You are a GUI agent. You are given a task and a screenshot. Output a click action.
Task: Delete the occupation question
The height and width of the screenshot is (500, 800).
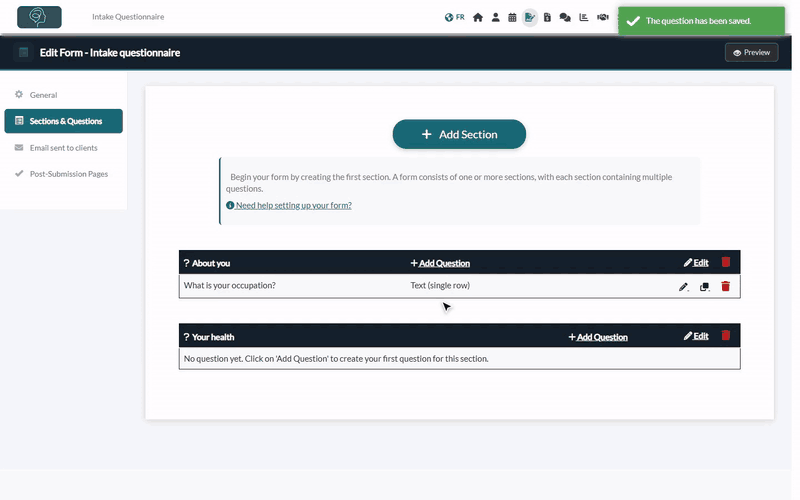click(726, 286)
